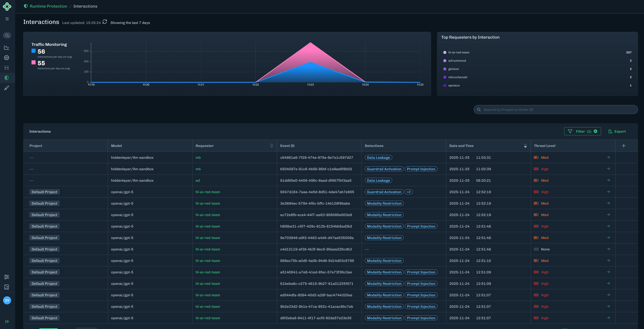
Task: Select the analytics line-chart icon in sidebar
Action: coord(7,48)
